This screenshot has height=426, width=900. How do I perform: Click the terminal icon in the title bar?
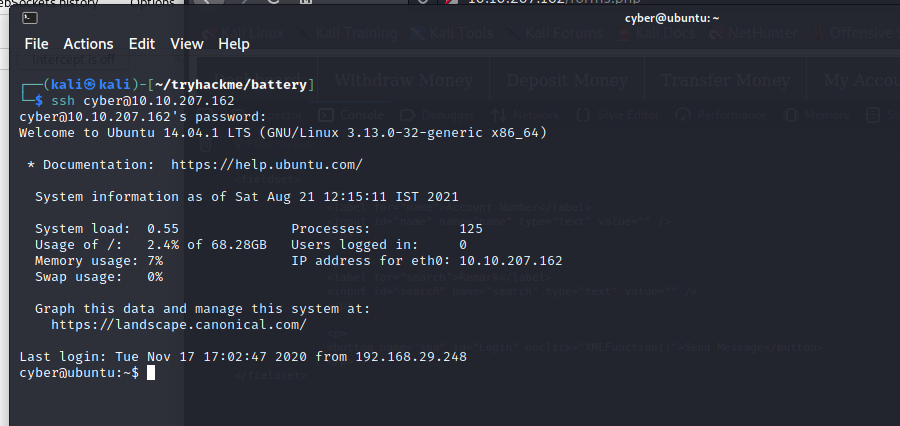click(30, 17)
